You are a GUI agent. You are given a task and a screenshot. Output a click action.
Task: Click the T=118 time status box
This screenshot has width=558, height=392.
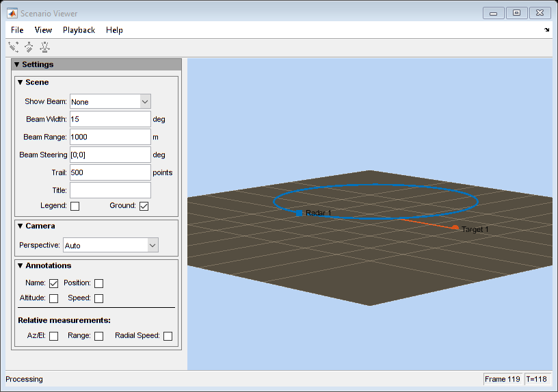pos(536,379)
